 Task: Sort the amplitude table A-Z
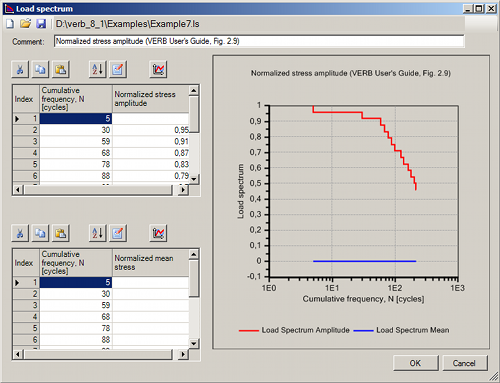click(97, 69)
